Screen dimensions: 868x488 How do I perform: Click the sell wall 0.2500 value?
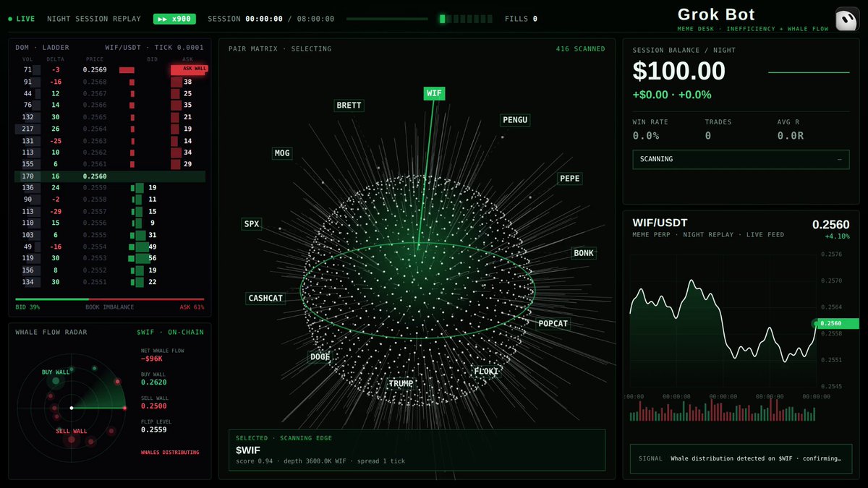pos(154,406)
